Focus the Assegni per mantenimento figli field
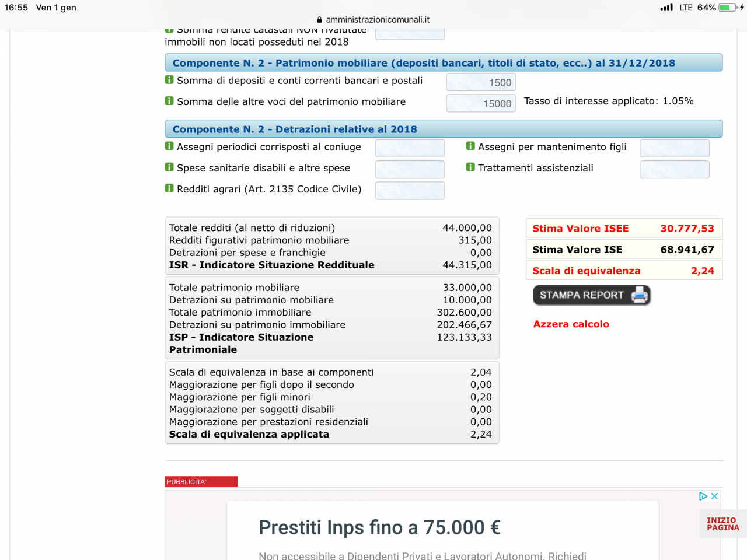 [675, 148]
